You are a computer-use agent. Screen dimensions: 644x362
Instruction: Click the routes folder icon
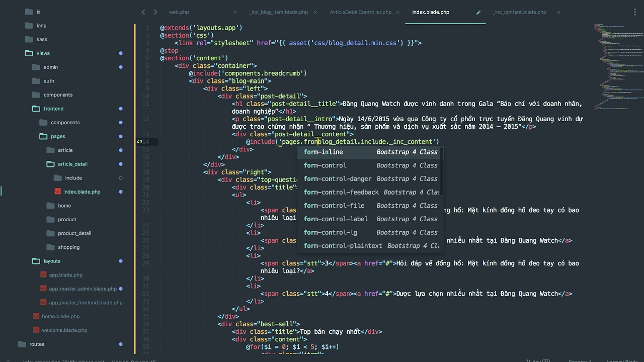tap(22, 344)
